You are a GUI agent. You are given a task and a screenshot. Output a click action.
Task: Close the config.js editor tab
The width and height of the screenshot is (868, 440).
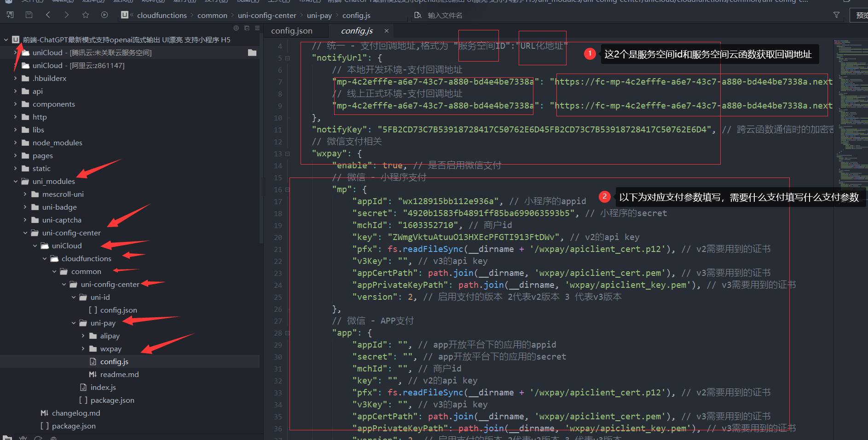click(387, 31)
